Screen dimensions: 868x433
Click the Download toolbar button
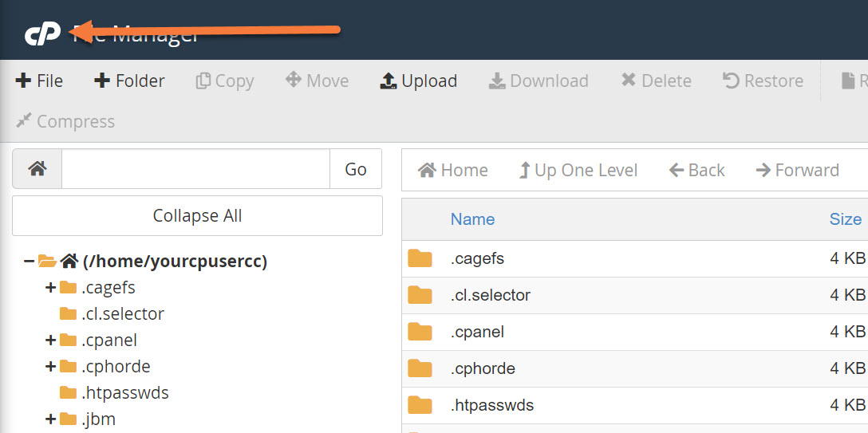pyautogui.click(x=539, y=81)
